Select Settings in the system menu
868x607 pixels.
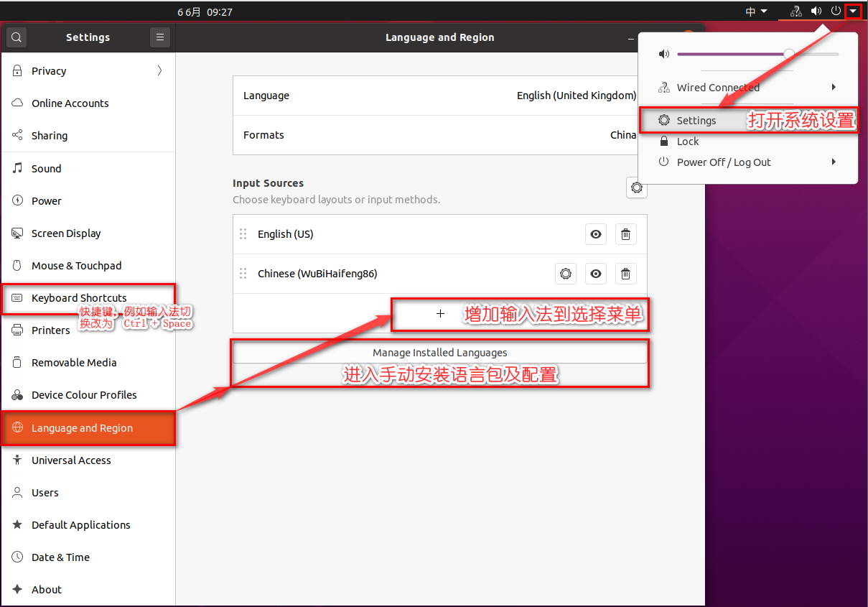(696, 121)
